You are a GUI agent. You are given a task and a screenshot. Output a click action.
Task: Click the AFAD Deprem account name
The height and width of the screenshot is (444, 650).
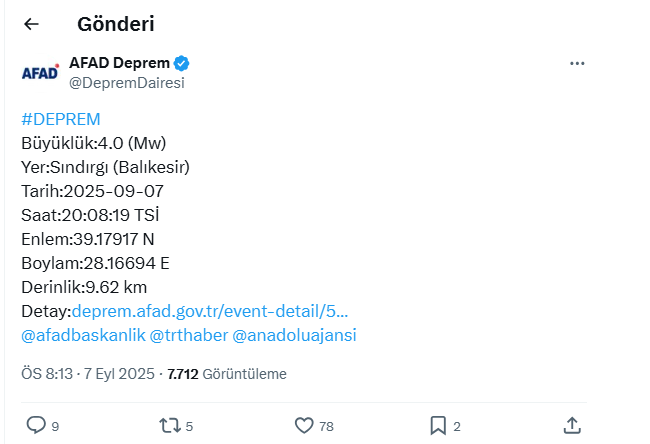(x=119, y=63)
